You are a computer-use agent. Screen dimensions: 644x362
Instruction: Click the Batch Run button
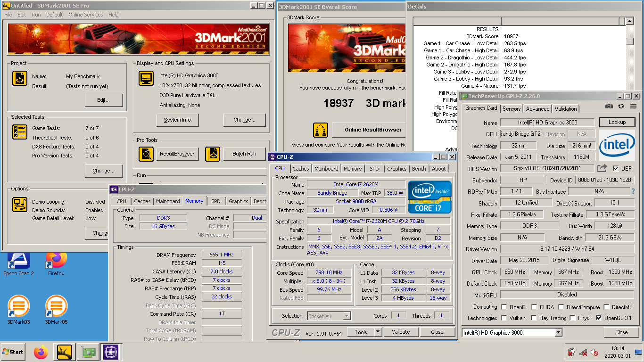244,154
